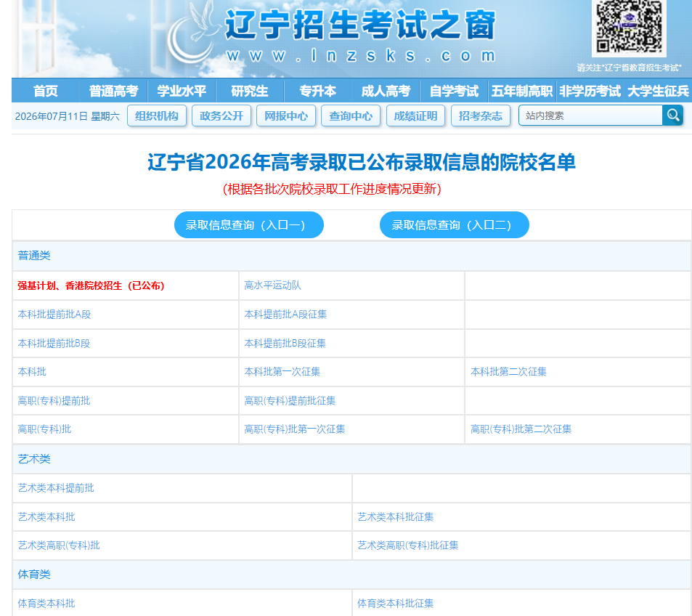
Task: Open the 艺术类本科提前批 link
Action: 56,488
